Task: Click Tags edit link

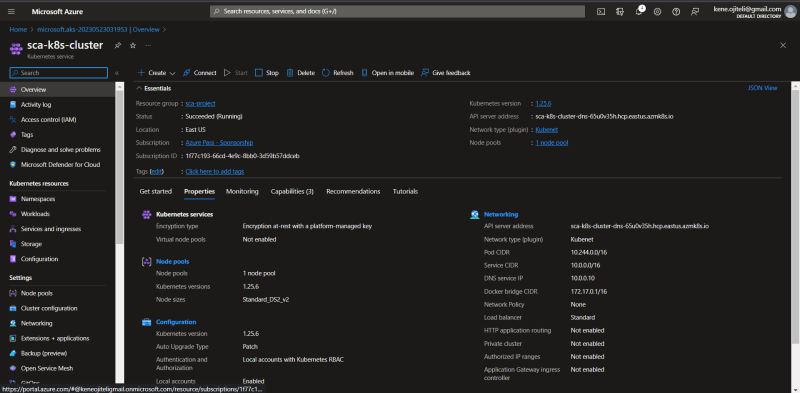Action: [157, 171]
